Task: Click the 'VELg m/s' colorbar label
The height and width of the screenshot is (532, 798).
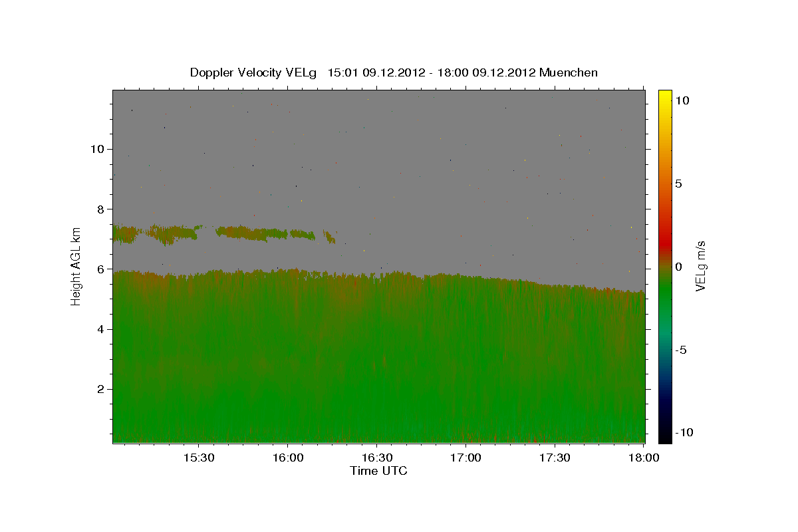Action: tap(700, 267)
